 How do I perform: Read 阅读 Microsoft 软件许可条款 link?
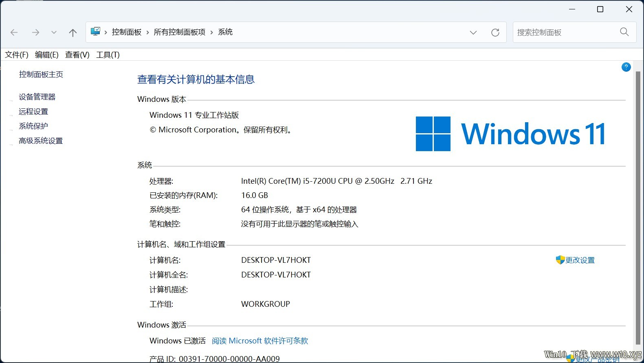pyautogui.click(x=260, y=341)
